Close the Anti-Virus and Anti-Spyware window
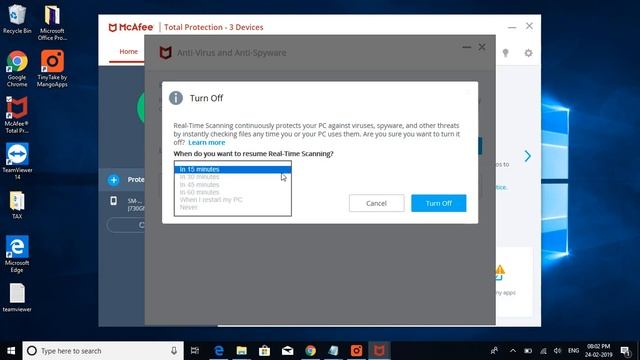This screenshot has height=360, width=640. pyautogui.click(x=482, y=47)
